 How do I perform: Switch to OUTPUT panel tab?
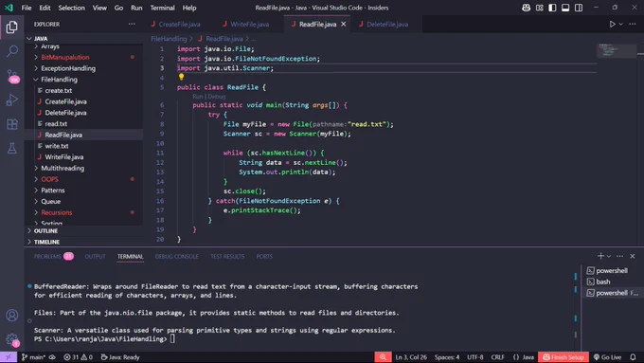[95, 257]
